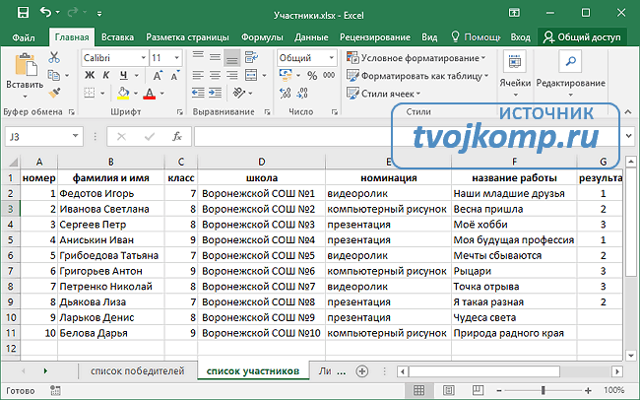This screenshot has height=400, width=640.
Task: Apply yellow fill color bucket
Action: point(123,93)
